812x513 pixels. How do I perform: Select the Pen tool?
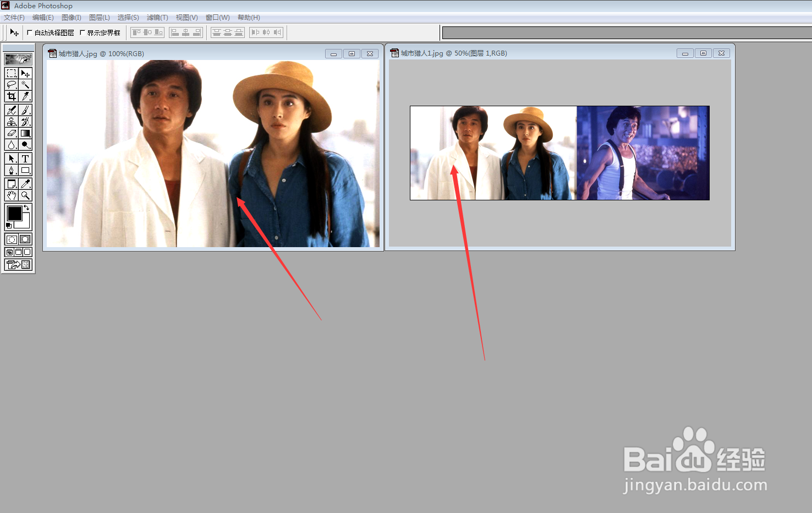coord(12,170)
